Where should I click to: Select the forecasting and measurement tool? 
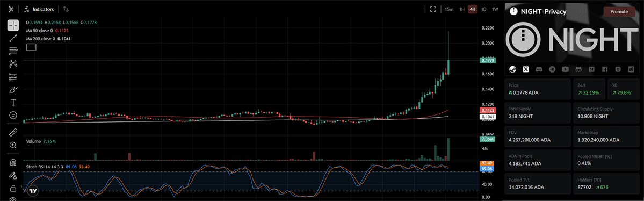click(x=13, y=77)
